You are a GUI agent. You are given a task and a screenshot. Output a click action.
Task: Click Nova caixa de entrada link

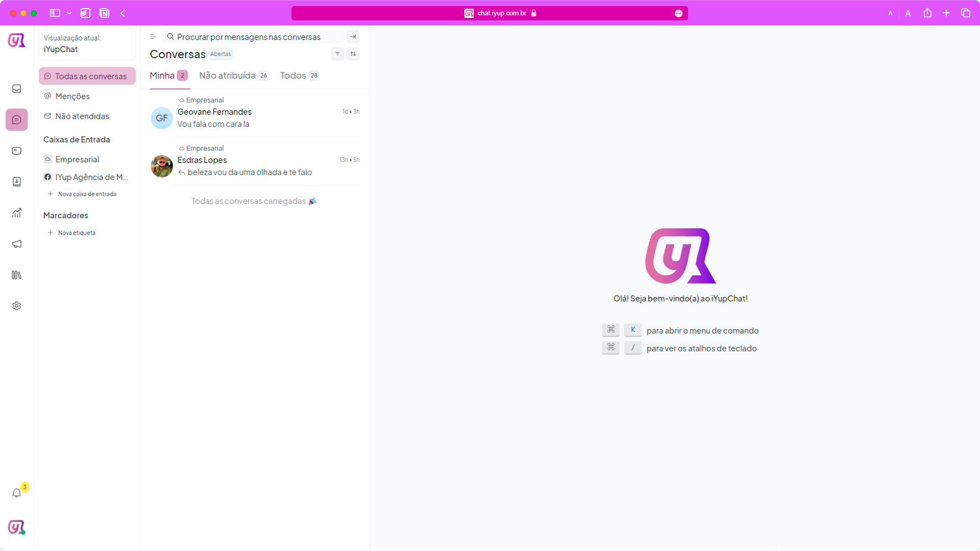(x=87, y=194)
